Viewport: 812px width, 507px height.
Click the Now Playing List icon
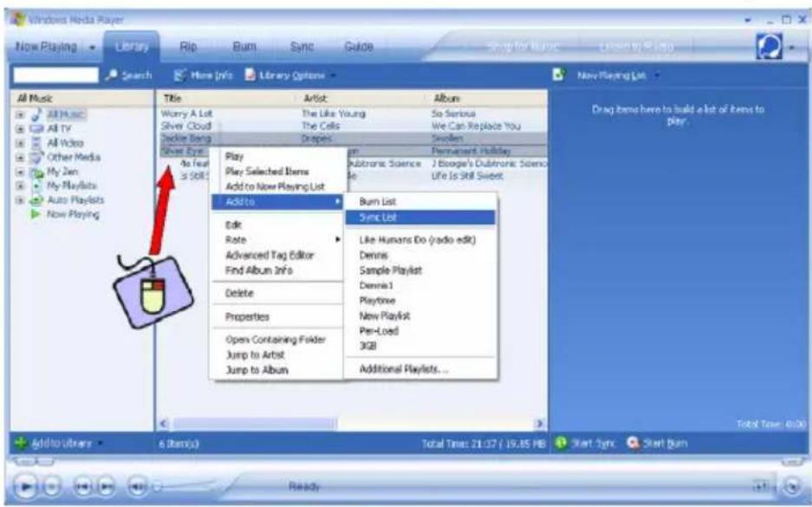pos(558,75)
